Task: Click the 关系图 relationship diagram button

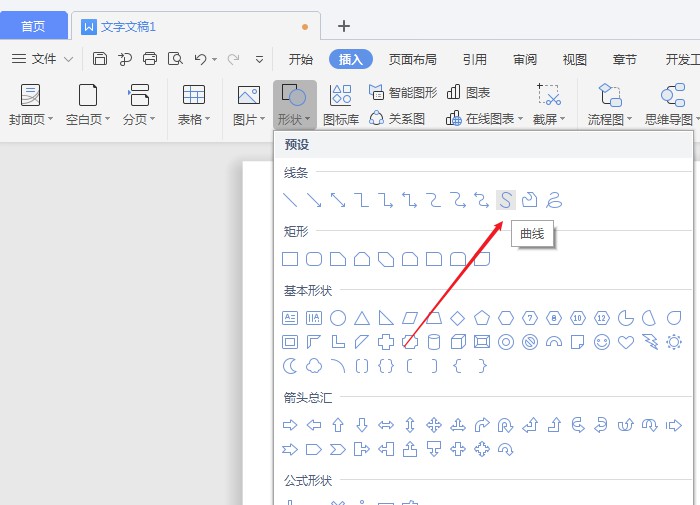Action: point(397,119)
